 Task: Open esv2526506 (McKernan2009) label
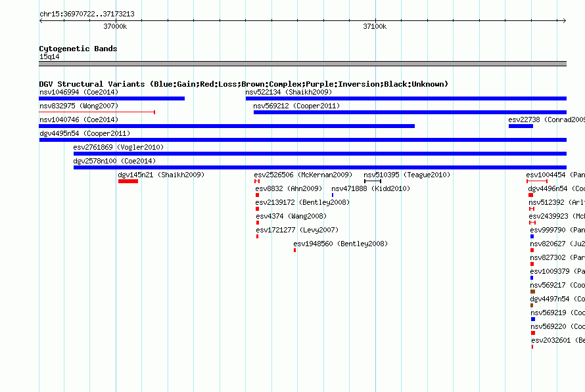(x=303, y=175)
